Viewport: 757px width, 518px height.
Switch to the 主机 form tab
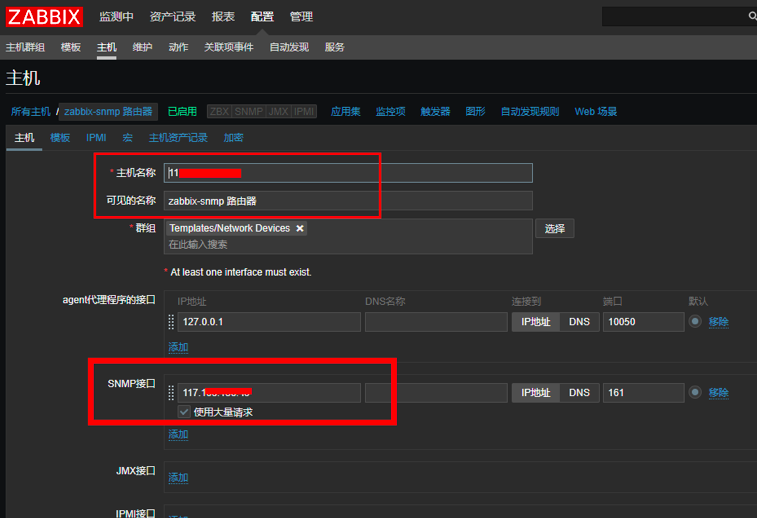(24, 138)
